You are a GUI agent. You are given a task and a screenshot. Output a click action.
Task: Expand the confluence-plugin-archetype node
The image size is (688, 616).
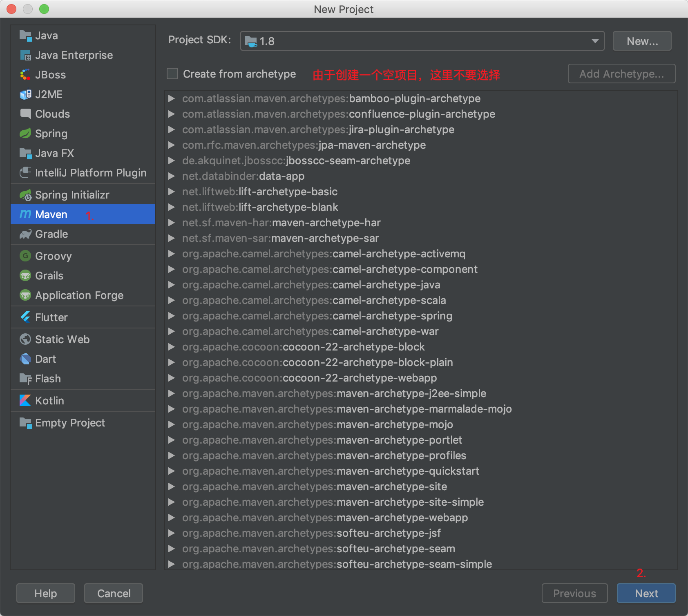click(172, 114)
